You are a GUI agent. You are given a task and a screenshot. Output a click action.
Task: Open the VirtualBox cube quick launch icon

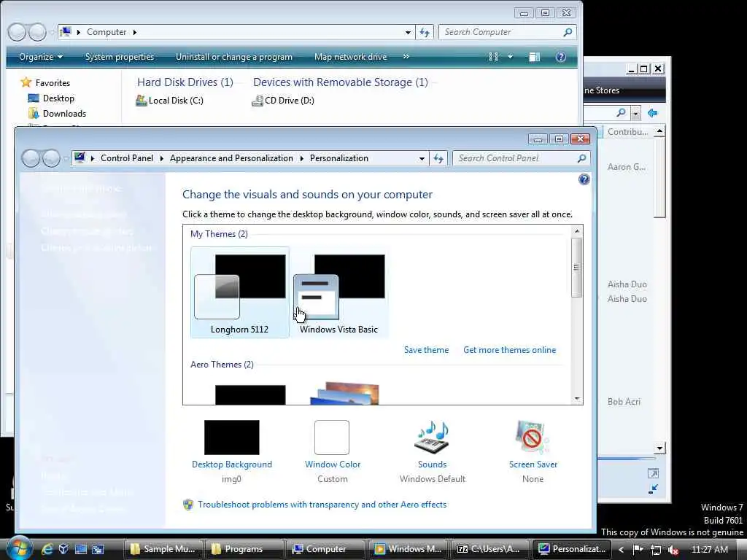tap(63, 549)
